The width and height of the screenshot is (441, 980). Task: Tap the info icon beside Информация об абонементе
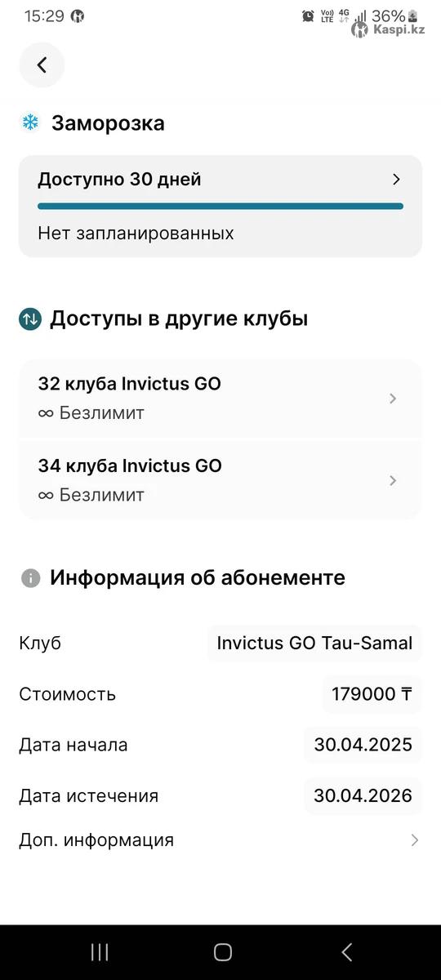(30, 578)
